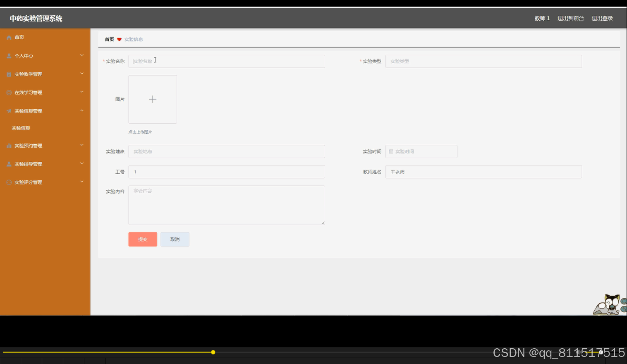The height and width of the screenshot is (364, 627).
Task: Click the calendar icon in 实验时间 field
Action: point(391,151)
